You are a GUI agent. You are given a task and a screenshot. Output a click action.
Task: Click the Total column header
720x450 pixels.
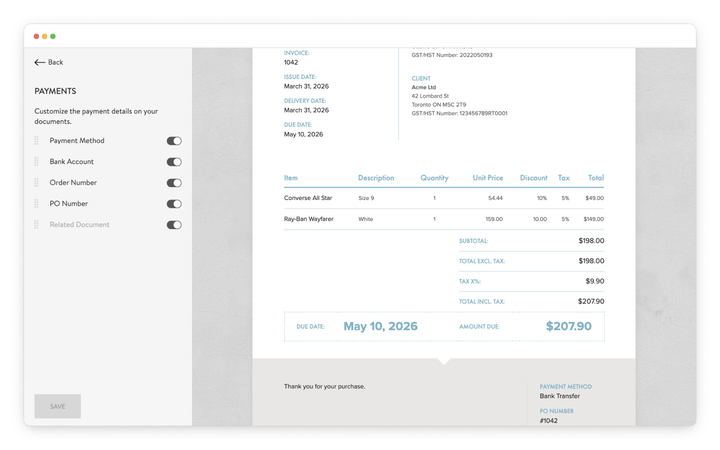tap(596, 178)
